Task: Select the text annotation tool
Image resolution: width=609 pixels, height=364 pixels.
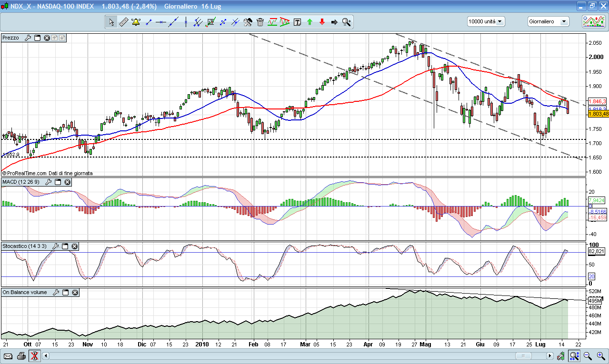Action: (x=298, y=22)
